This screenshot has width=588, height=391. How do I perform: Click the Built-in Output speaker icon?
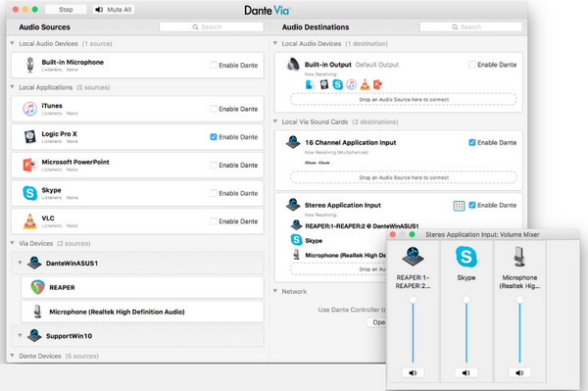pyautogui.click(x=293, y=65)
